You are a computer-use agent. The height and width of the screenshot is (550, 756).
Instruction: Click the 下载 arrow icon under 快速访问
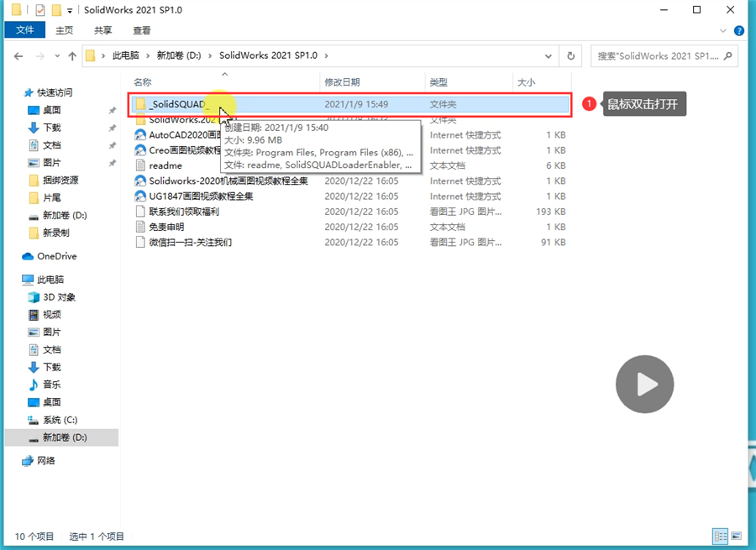click(x=34, y=128)
